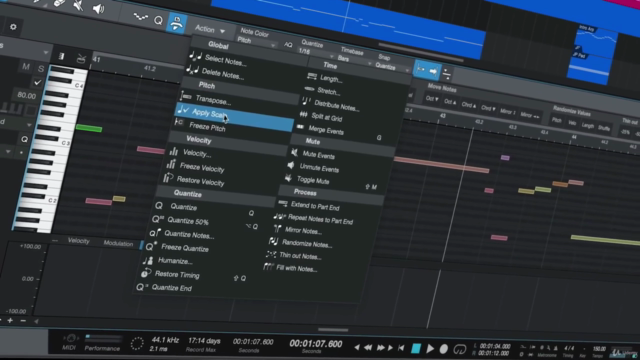Image resolution: width=640 pixels, height=360 pixels.
Task: Click Humanize... entry
Action: (175, 261)
